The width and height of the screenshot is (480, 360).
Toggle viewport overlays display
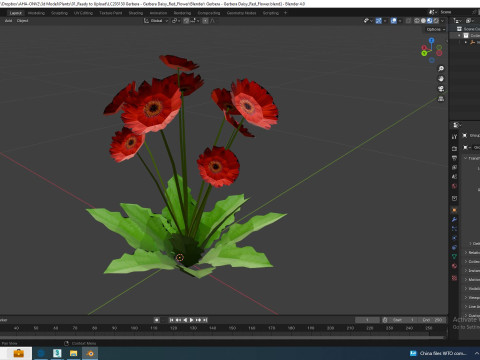pyautogui.click(x=394, y=21)
